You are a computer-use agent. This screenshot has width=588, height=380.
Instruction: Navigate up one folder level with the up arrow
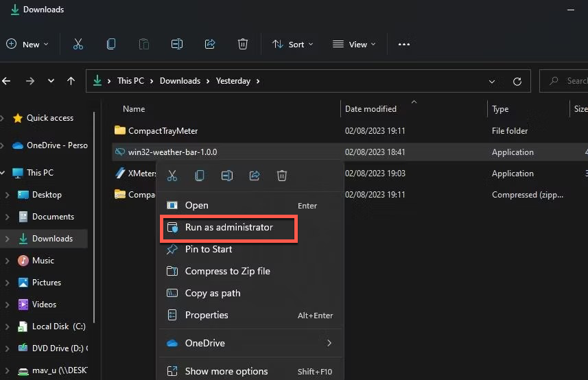[71, 81]
